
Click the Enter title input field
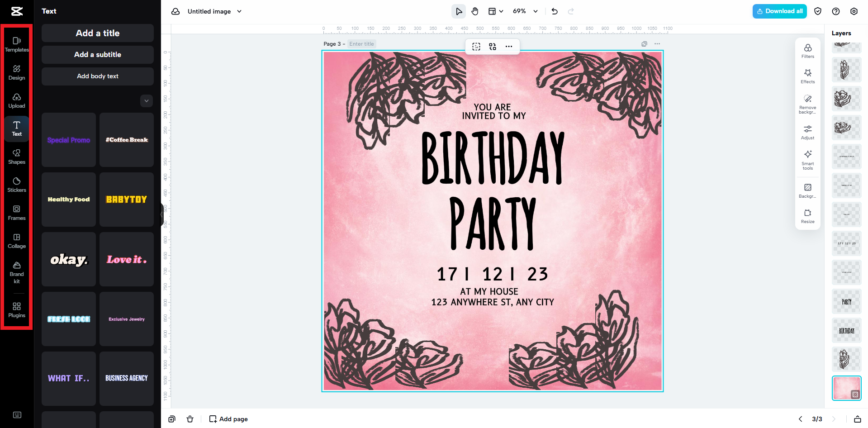361,43
